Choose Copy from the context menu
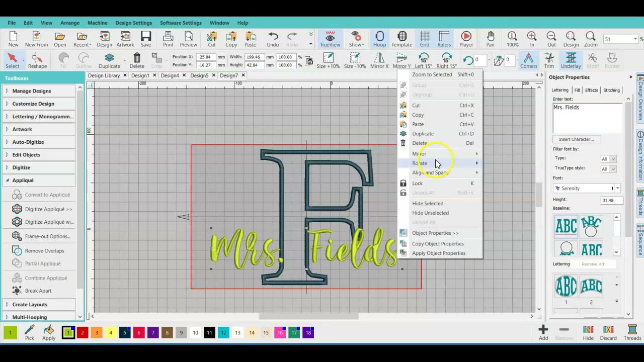 pyautogui.click(x=440, y=115)
